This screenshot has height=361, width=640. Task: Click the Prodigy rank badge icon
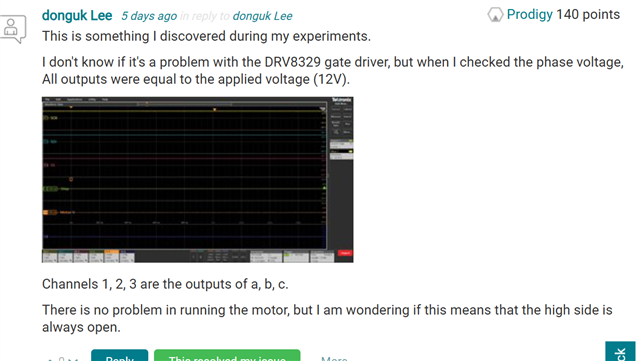point(495,15)
